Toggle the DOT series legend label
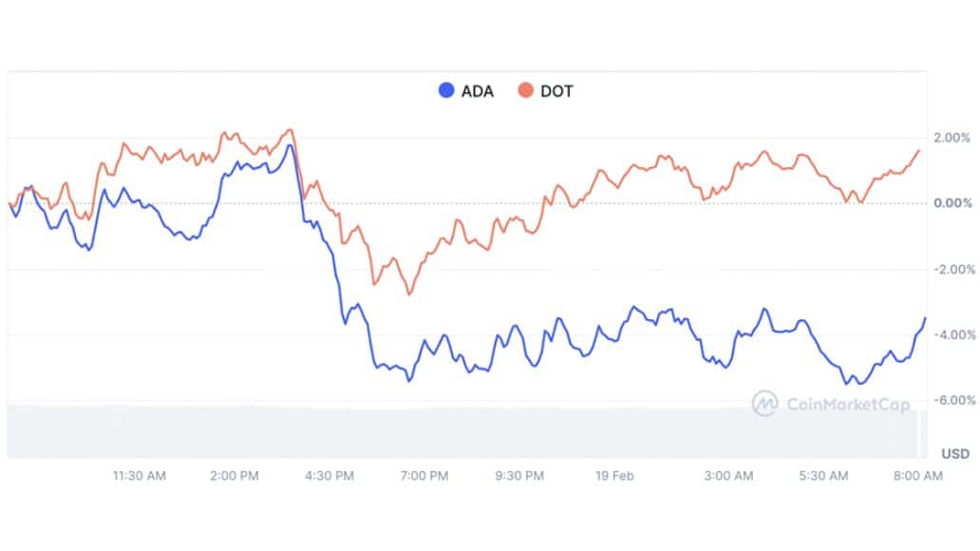Viewport: 980px width, 551px height. click(556, 92)
